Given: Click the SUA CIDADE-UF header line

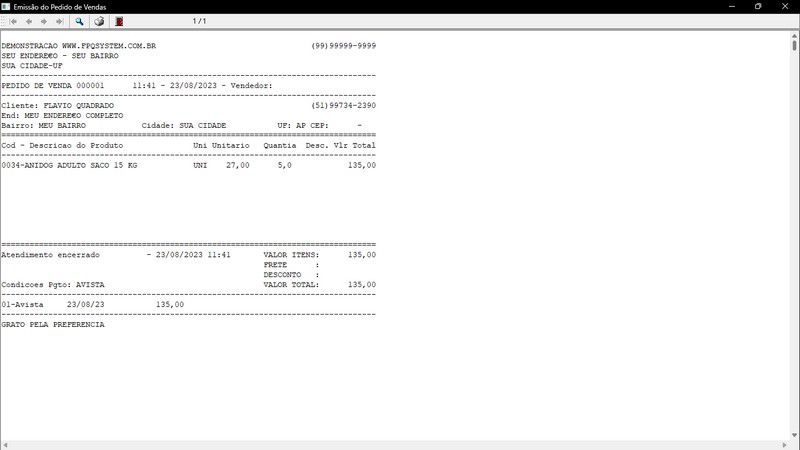Looking at the screenshot, I should (x=32, y=66).
